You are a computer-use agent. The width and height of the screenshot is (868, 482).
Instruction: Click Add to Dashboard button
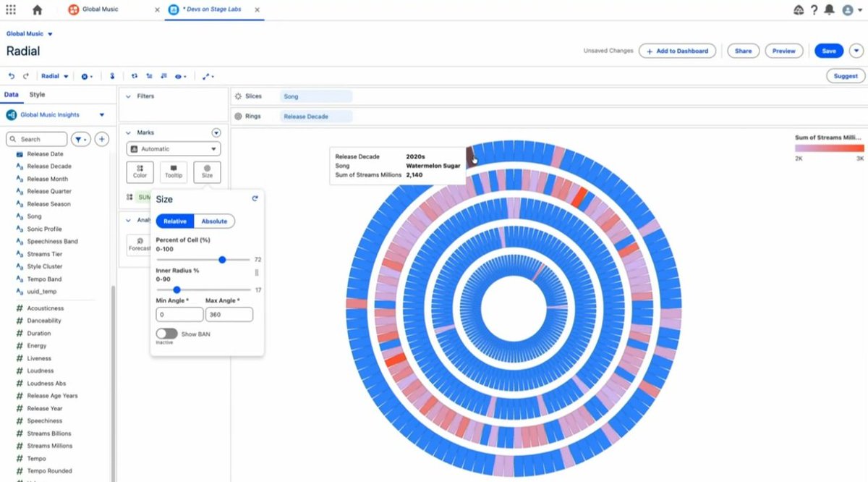tap(678, 51)
